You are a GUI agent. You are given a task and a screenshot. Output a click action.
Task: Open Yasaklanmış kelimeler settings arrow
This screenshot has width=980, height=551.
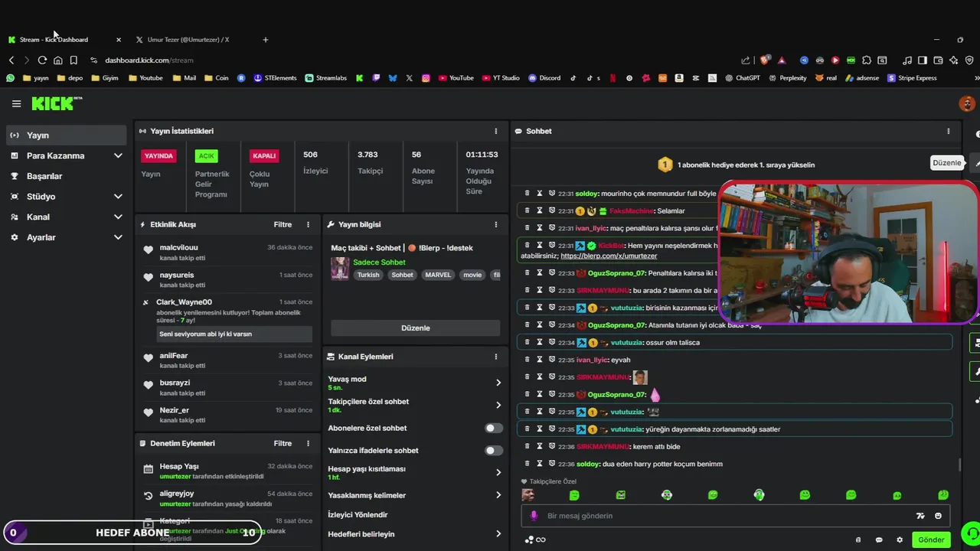[x=498, y=496]
